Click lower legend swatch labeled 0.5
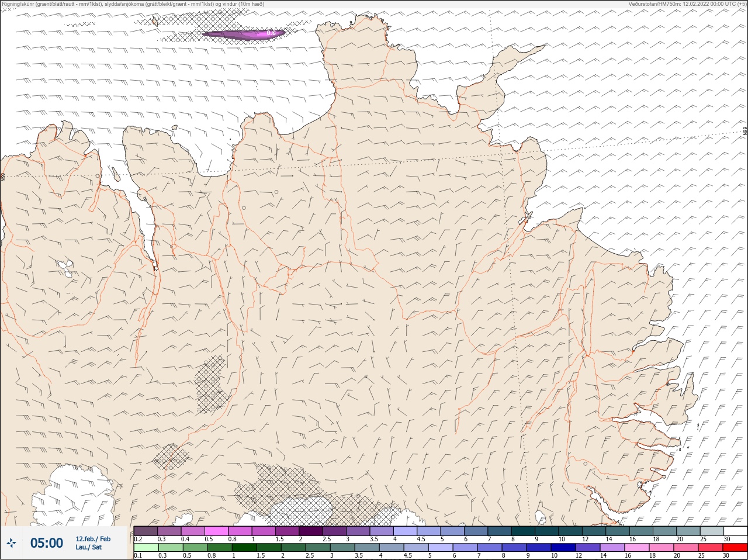Viewport: 748px width, 560px height. (x=195, y=548)
